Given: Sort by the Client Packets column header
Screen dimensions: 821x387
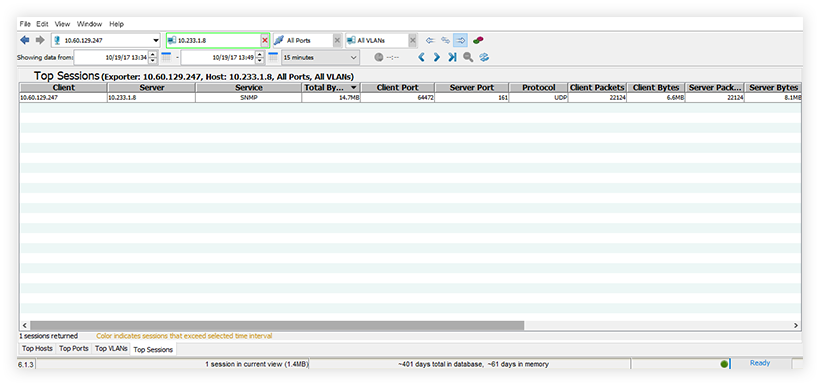Looking at the screenshot, I should click(597, 88).
